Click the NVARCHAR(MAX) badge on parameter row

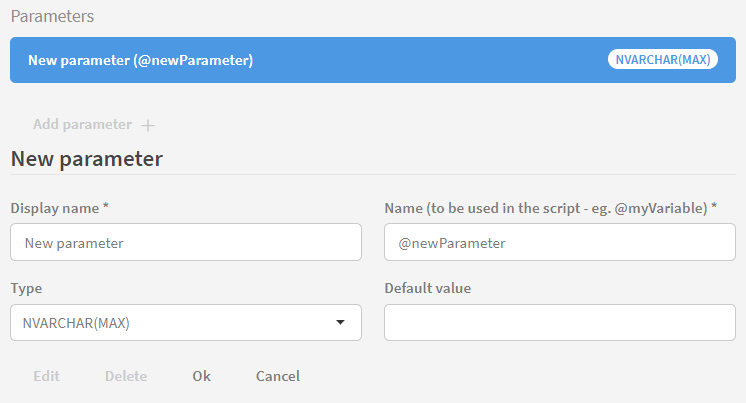pyautogui.click(x=662, y=60)
